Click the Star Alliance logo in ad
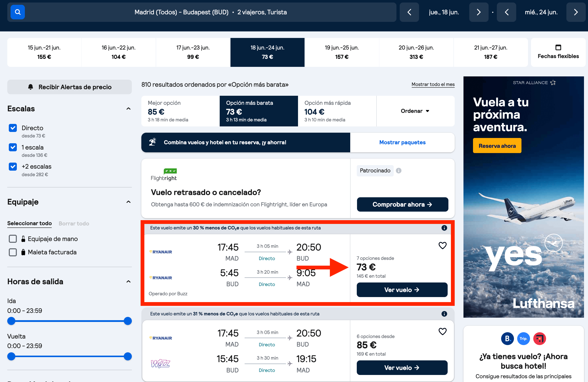Image resolution: width=588 pixels, height=382 pixels. [x=534, y=83]
